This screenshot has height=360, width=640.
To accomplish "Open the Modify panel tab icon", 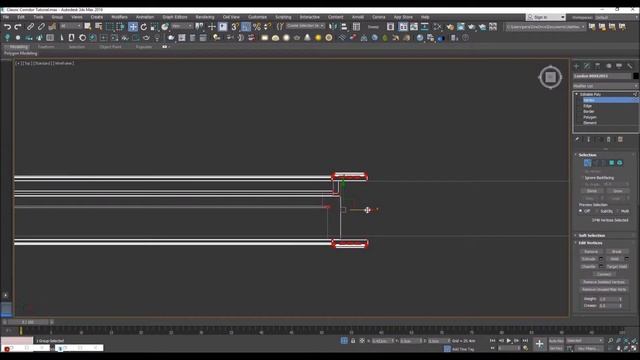I will coord(587,66).
